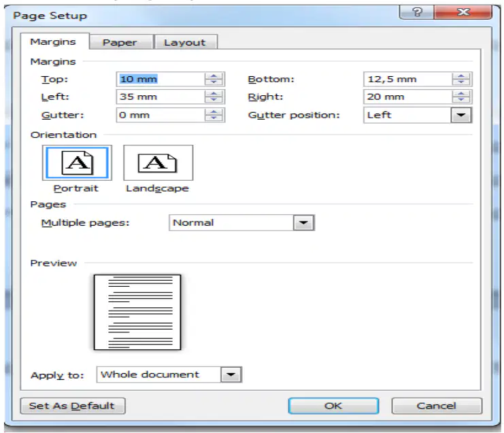Screen dimensions: 504x433
Task: Confirm with the OK button
Action: click(333, 406)
